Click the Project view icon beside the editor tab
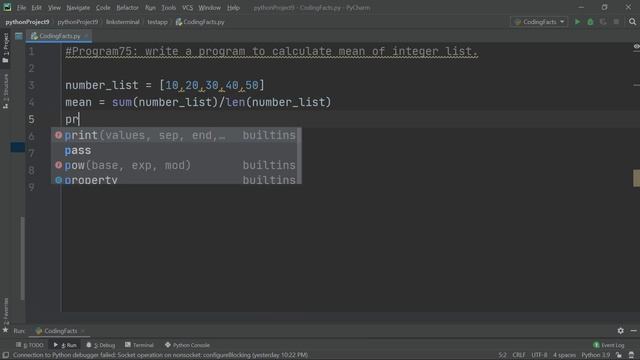The width and height of the screenshot is (640, 360). click(19, 36)
